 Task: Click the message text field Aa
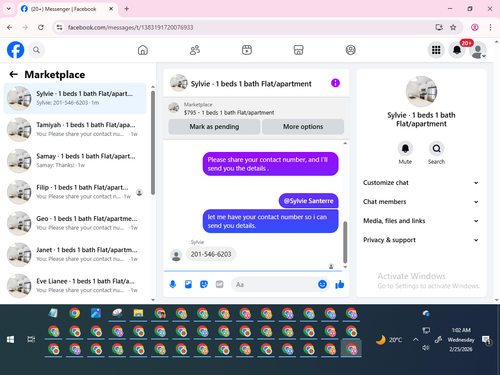[x=273, y=284]
